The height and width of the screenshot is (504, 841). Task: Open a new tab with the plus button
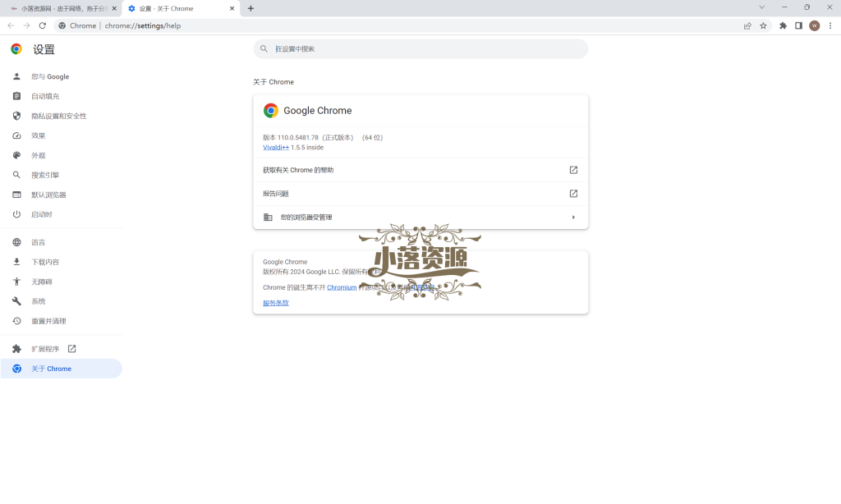point(250,8)
